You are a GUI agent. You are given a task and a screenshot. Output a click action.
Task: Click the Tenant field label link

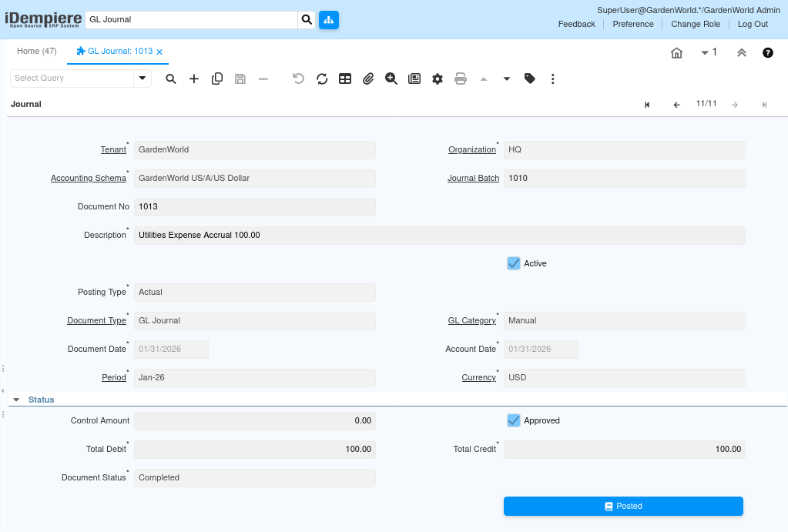point(113,149)
